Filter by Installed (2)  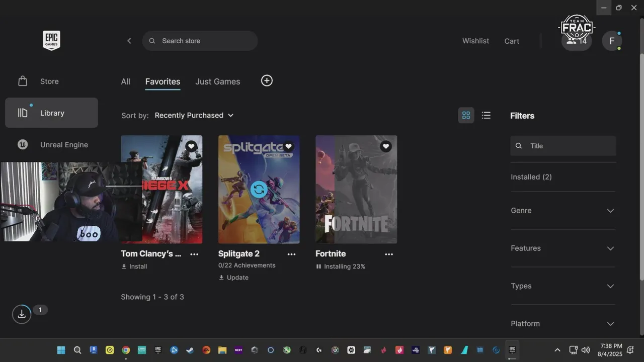(x=531, y=177)
